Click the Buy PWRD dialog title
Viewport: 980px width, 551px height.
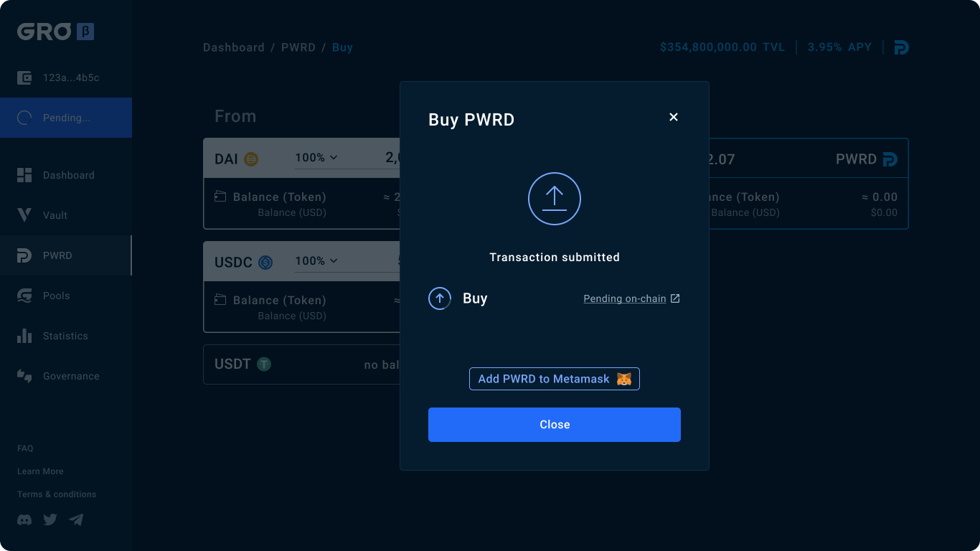[471, 120]
